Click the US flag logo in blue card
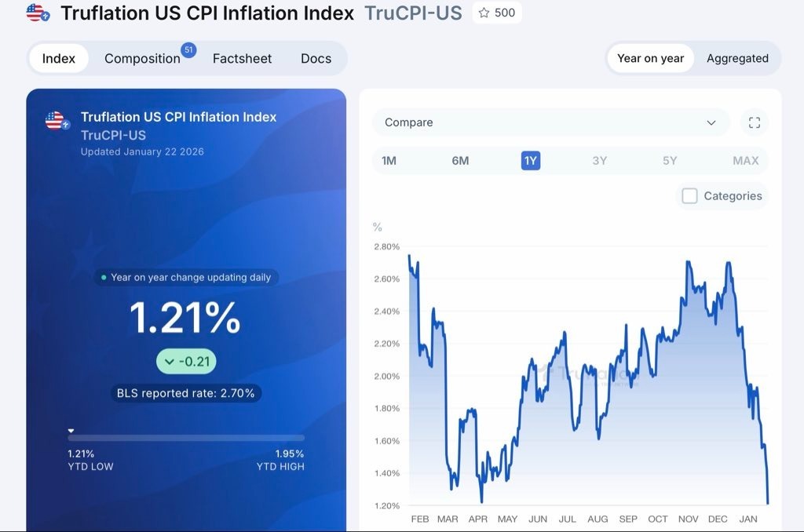The height and width of the screenshot is (532, 804). click(x=56, y=121)
